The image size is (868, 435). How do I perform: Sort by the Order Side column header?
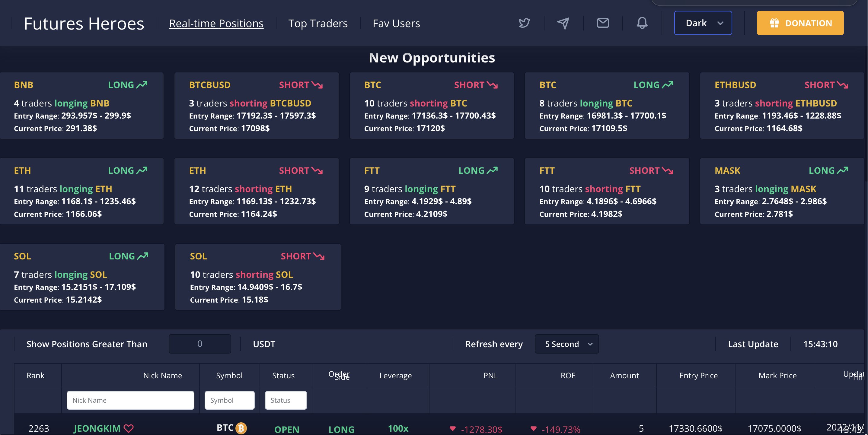[x=339, y=375]
